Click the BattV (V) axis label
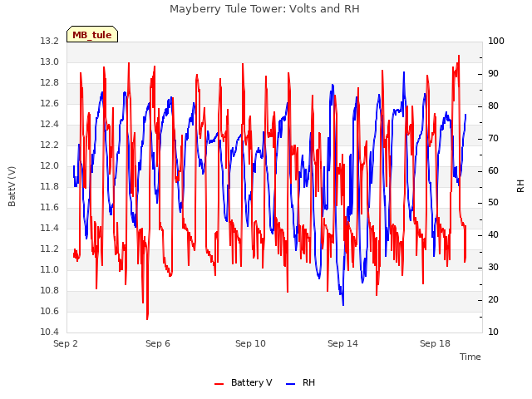532x399 pixels. [12, 186]
